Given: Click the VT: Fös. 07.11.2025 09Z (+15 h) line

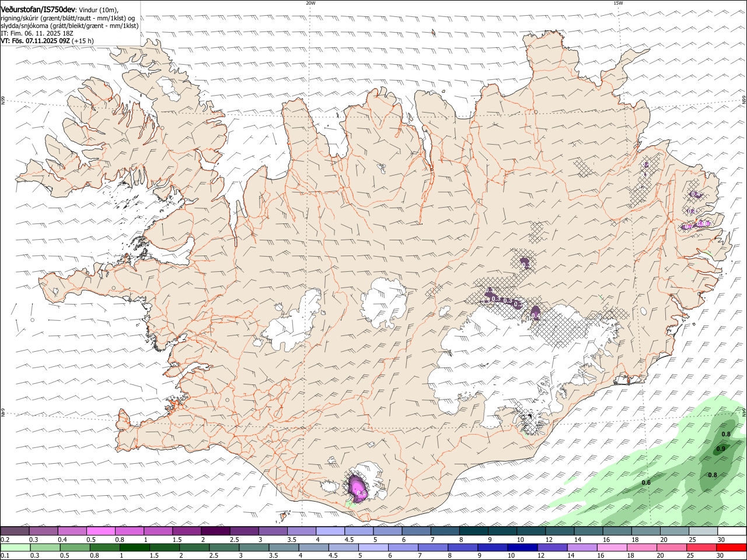Looking at the screenshot, I should (x=47, y=41).
